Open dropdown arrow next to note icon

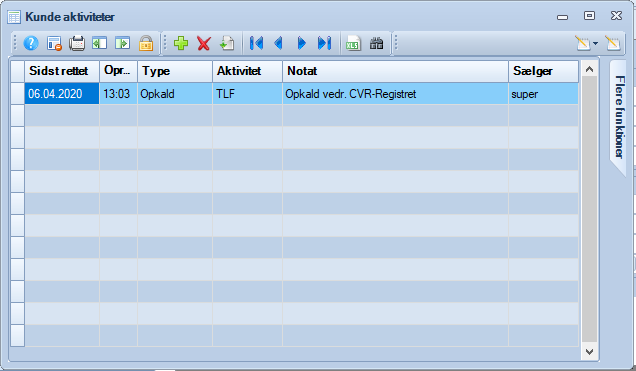pos(595,43)
